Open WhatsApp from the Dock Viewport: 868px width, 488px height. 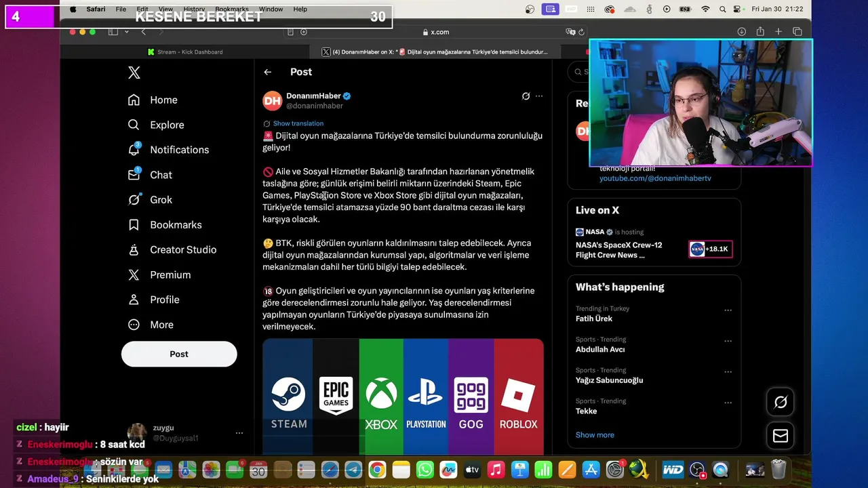[x=425, y=470]
